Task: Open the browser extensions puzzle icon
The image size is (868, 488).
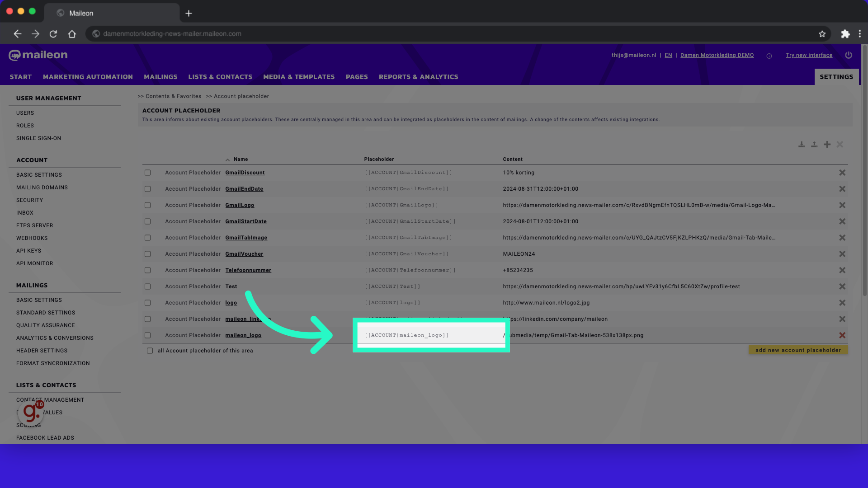Action: [x=845, y=34]
